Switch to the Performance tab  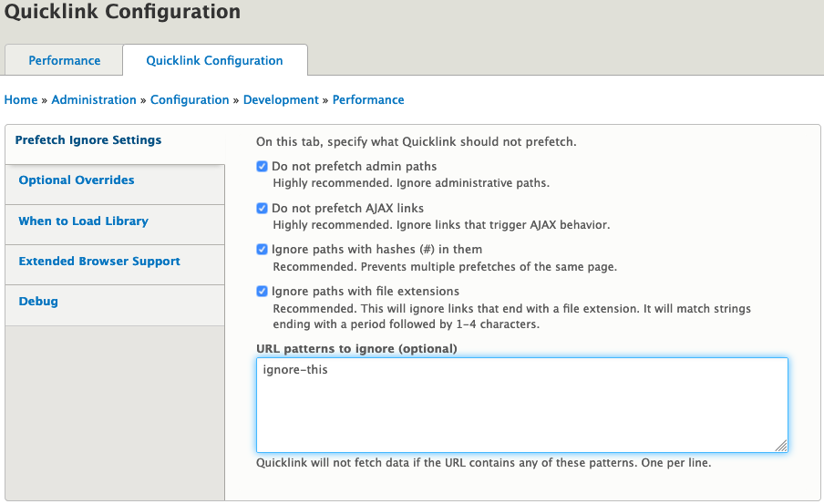point(64,61)
